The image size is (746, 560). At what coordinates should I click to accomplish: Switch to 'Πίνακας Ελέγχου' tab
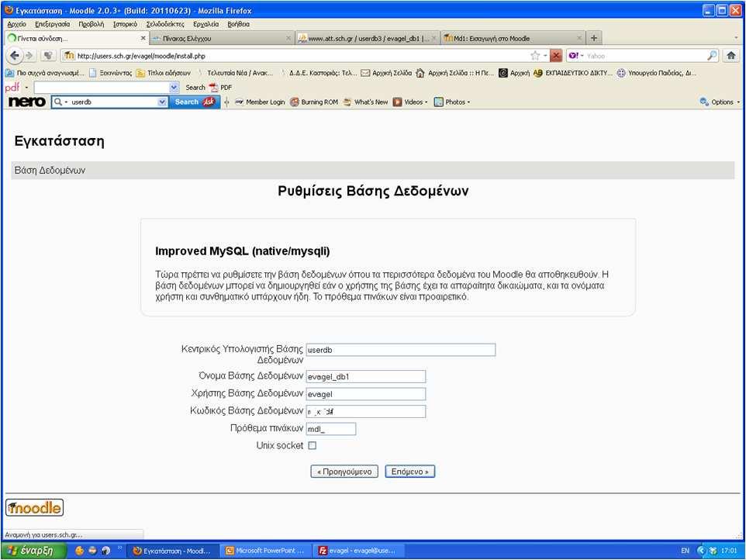coord(221,38)
